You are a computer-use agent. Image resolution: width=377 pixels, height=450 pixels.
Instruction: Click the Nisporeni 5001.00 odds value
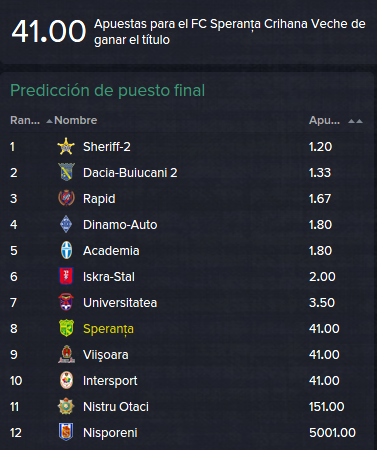[x=332, y=433]
